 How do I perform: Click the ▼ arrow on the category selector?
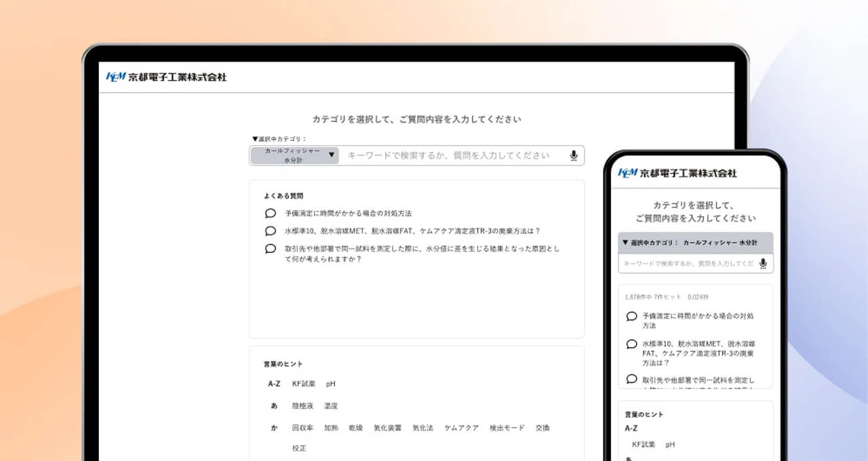click(x=332, y=155)
